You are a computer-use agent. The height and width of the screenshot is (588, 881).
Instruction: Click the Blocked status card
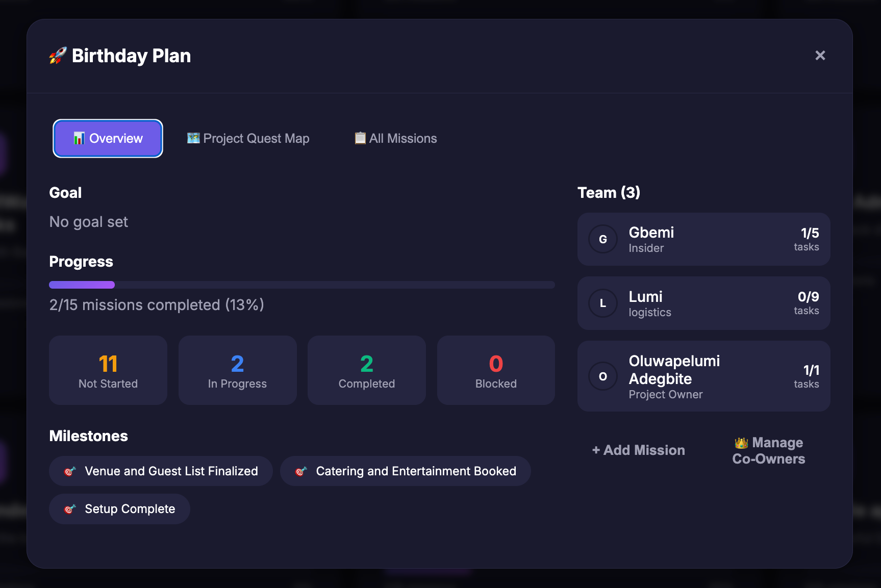pyautogui.click(x=495, y=370)
